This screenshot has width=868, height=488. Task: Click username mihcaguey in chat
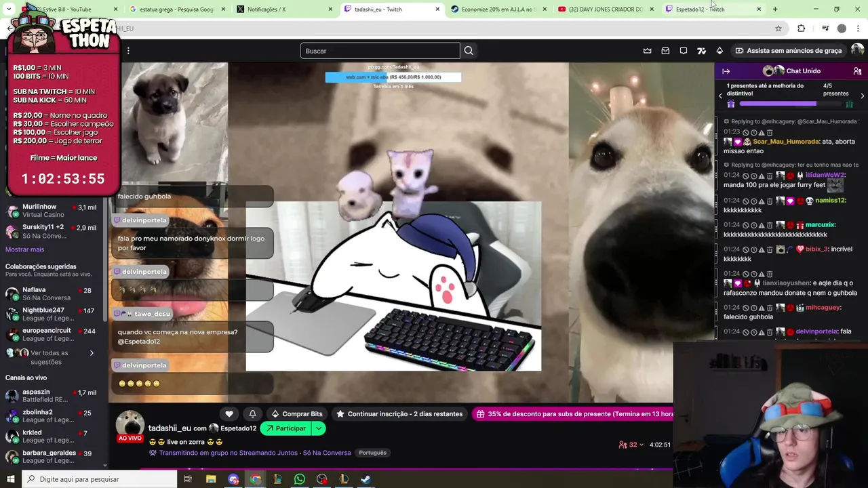coord(823,308)
